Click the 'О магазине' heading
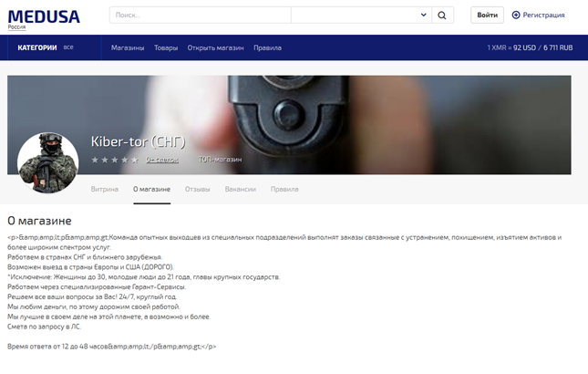The height and width of the screenshot is (374, 588). coord(39,221)
